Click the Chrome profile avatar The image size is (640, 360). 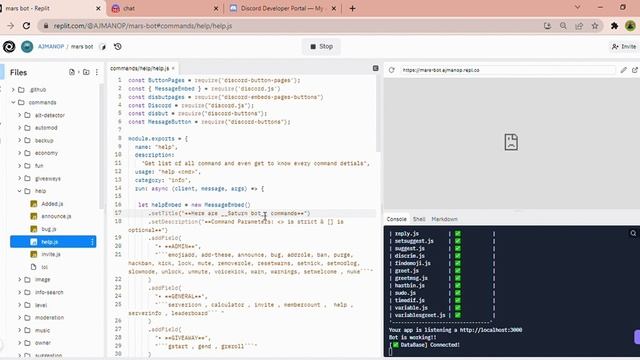630,26
